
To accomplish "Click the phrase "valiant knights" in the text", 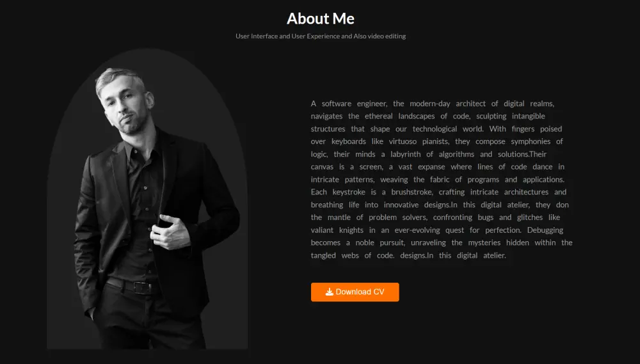I will (x=337, y=230).
